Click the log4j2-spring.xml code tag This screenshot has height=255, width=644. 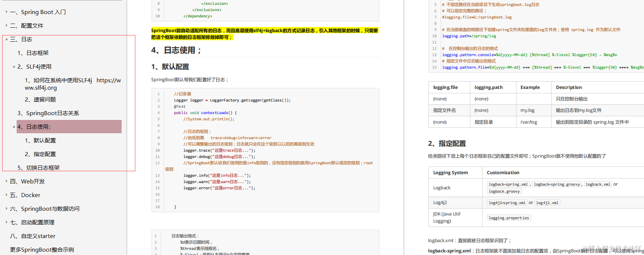click(x=507, y=203)
